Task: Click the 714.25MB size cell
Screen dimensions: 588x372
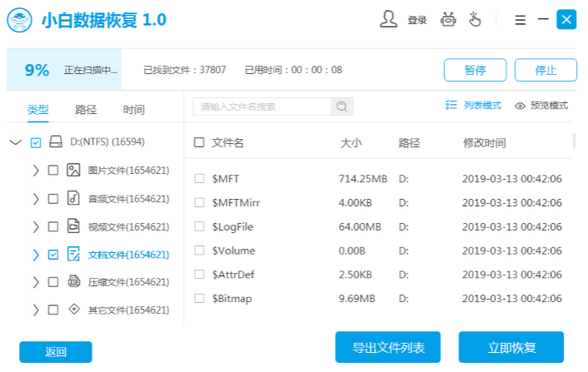Action: pos(362,179)
